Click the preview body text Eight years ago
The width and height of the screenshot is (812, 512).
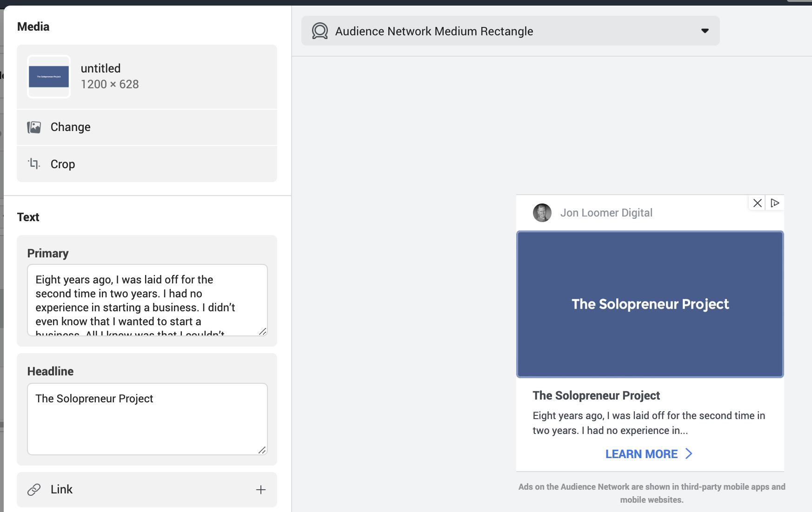click(649, 423)
